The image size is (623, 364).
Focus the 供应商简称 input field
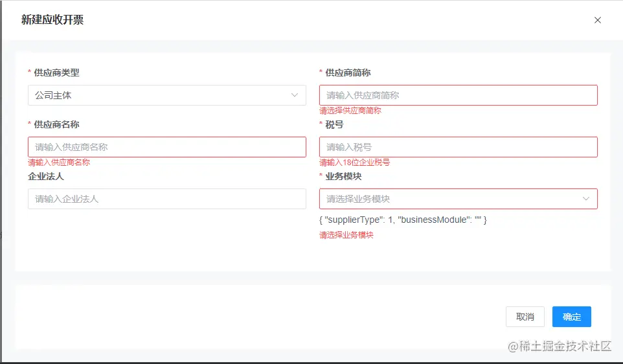pyautogui.click(x=458, y=95)
